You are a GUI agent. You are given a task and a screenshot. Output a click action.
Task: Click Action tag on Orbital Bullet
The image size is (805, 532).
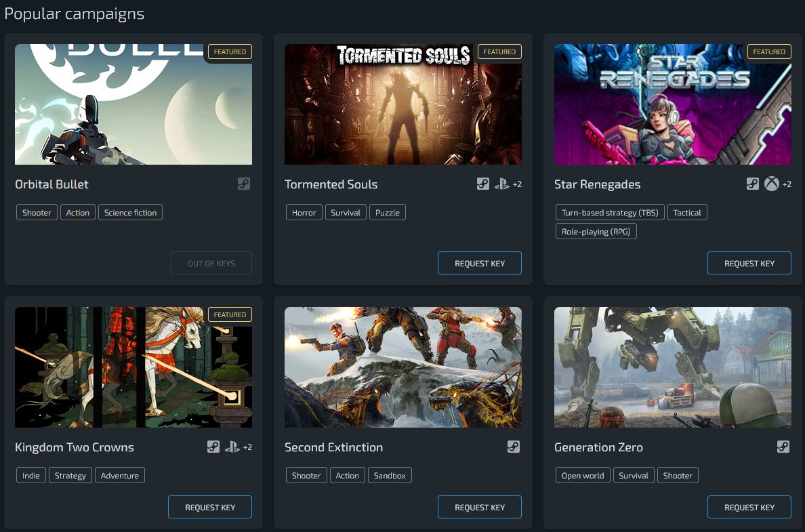tap(77, 212)
